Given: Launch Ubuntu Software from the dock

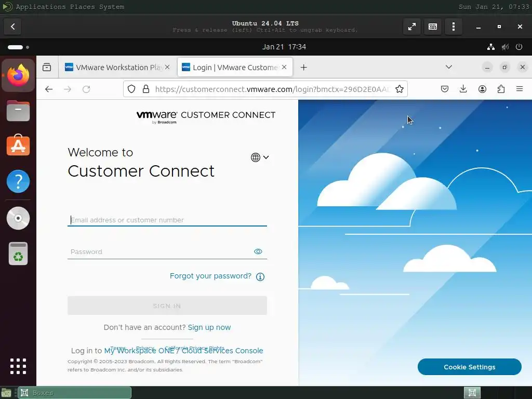Looking at the screenshot, I should point(18,145).
